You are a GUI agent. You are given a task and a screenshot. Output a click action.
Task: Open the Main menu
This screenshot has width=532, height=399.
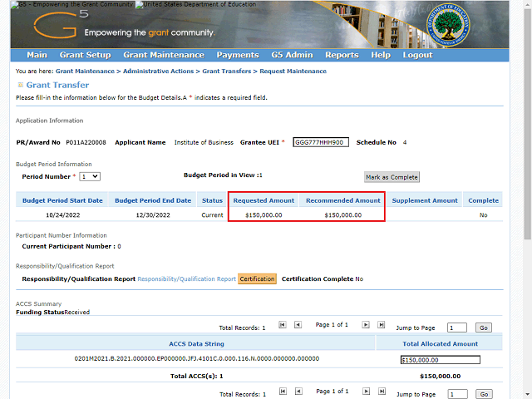[37, 55]
